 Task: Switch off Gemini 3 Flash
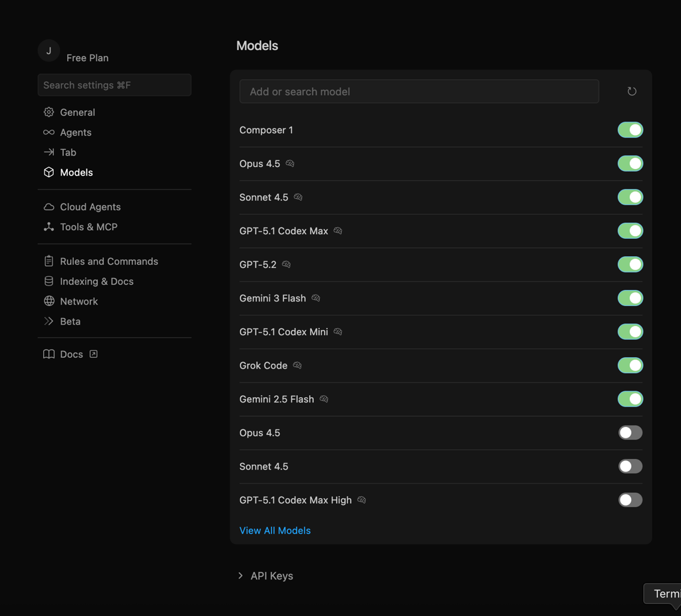coord(630,298)
